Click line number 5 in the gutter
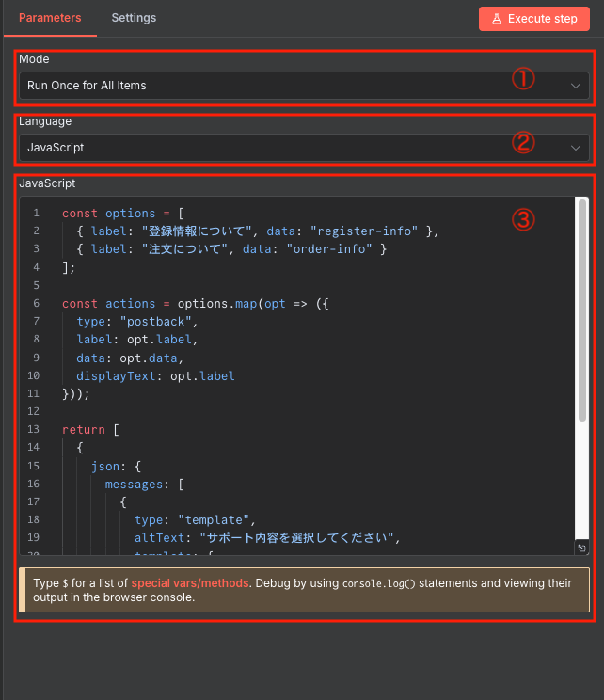The height and width of the screenshot is (700, 604). point(36,285)
